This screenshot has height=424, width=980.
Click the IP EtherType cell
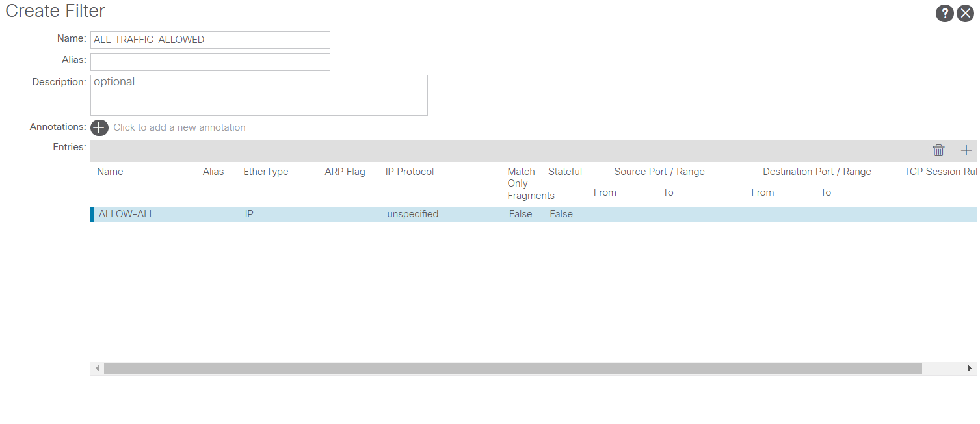249,214
